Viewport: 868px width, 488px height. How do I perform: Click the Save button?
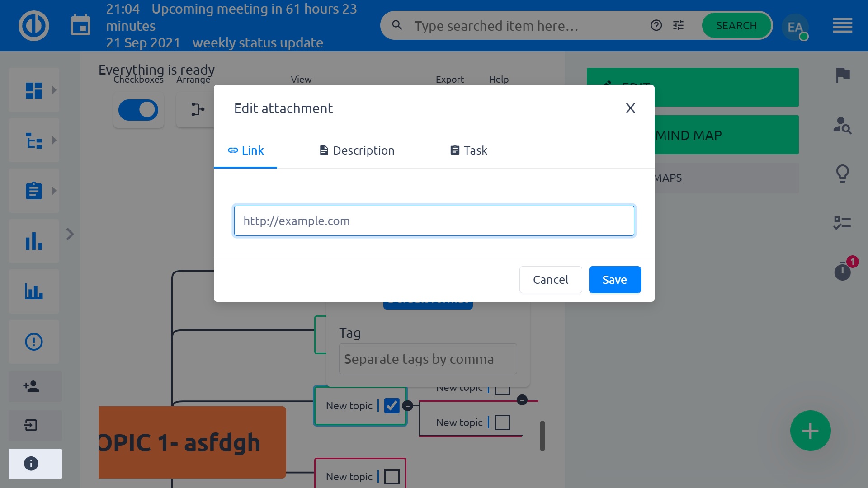pos(614,280)
